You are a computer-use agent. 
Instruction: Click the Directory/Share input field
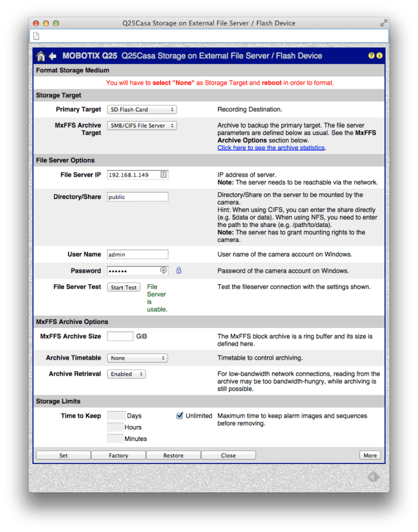tap(137, 197)
